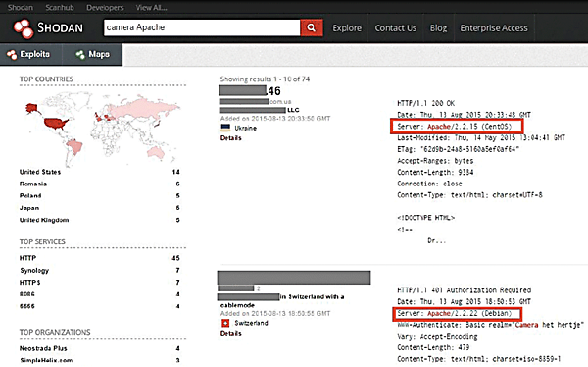The width and height of the screenshot is (588, 367).
Task: Click the TOP ORGANIZATIONS heading
Action: click(x=55, y=332)
